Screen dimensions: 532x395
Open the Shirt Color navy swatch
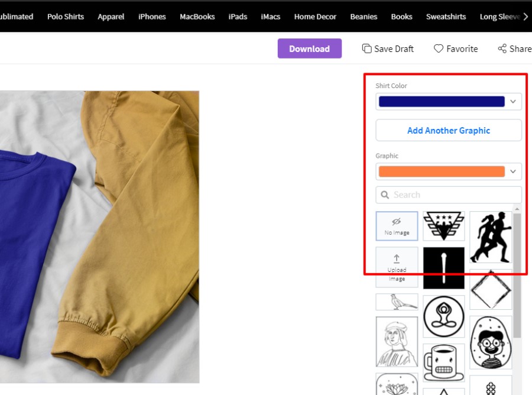tap(442, 102)
